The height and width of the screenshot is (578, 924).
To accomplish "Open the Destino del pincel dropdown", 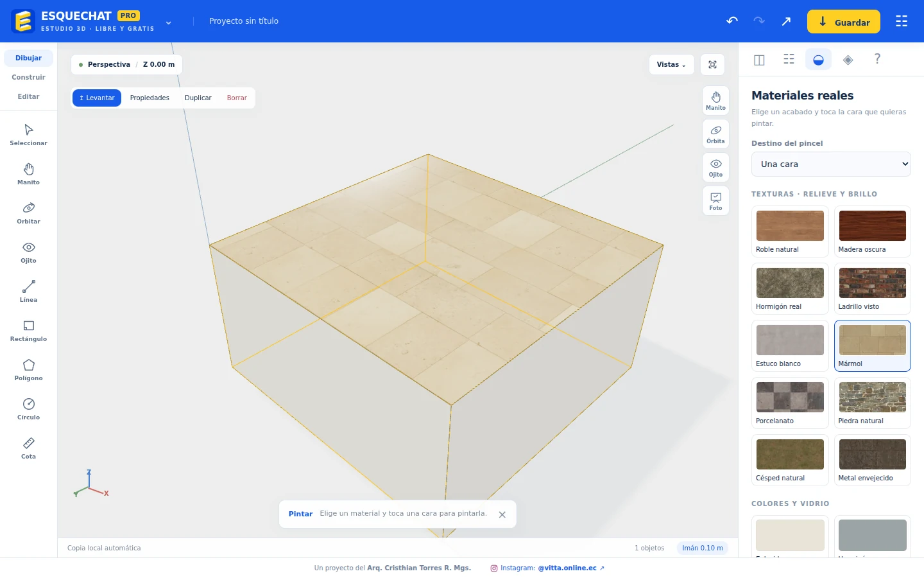I will tap(831, 164).
